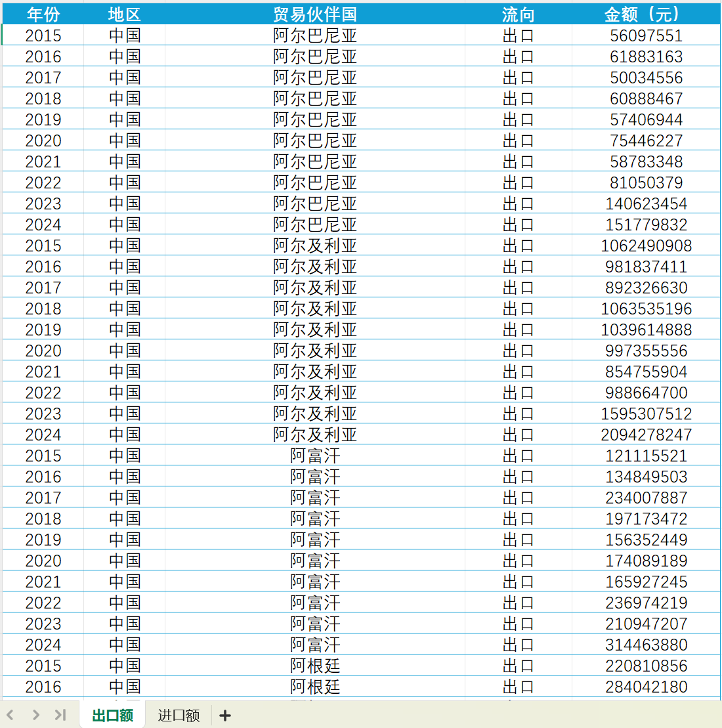This screenshot has height=728, width=722.
Task: Add a new sheet with plus icon
Action: [225, 716]
